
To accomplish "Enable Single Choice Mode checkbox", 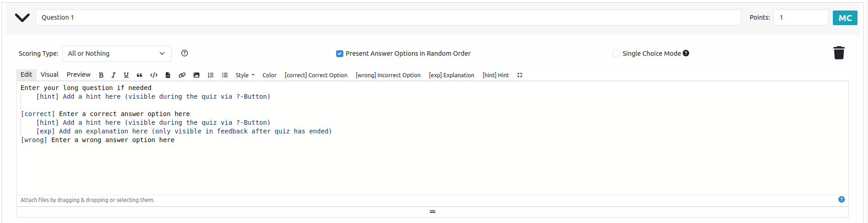I will point(616,53).
